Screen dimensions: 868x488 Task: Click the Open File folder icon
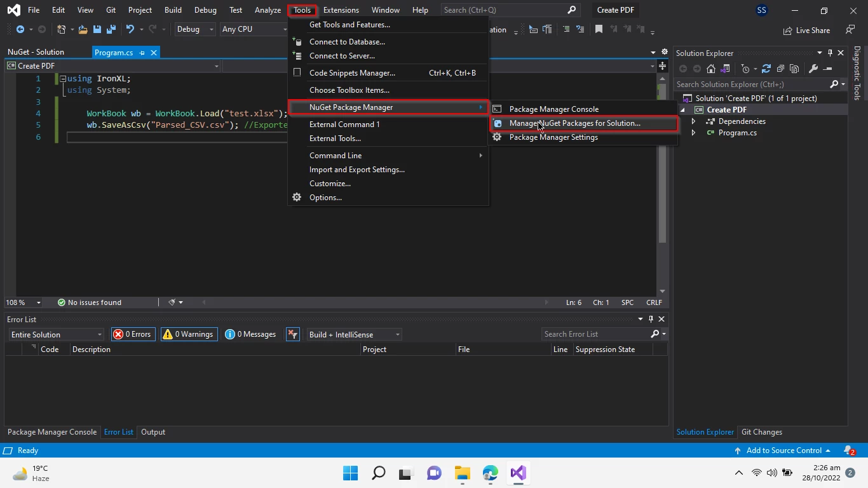pyautogui.click(x=83, y=29)
